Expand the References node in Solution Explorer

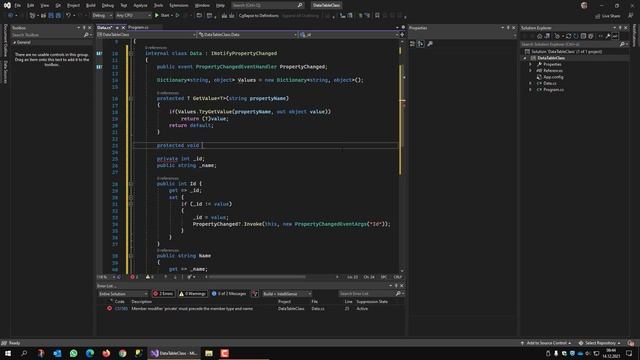(531, 71)
